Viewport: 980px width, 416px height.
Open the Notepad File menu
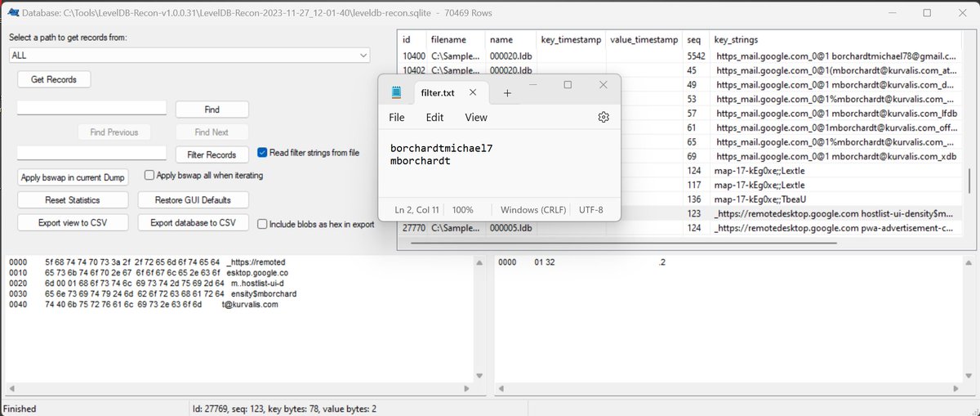point(397,117)
